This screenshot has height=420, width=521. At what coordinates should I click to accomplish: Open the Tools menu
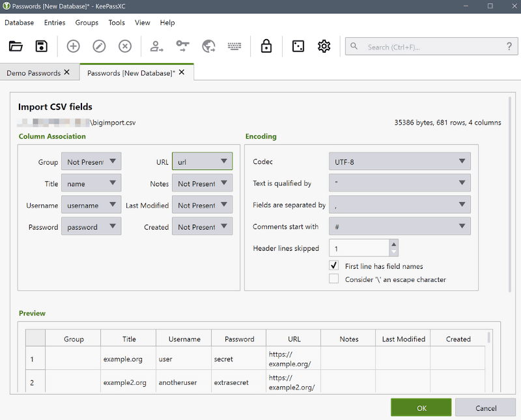click(x=117, y=23)
